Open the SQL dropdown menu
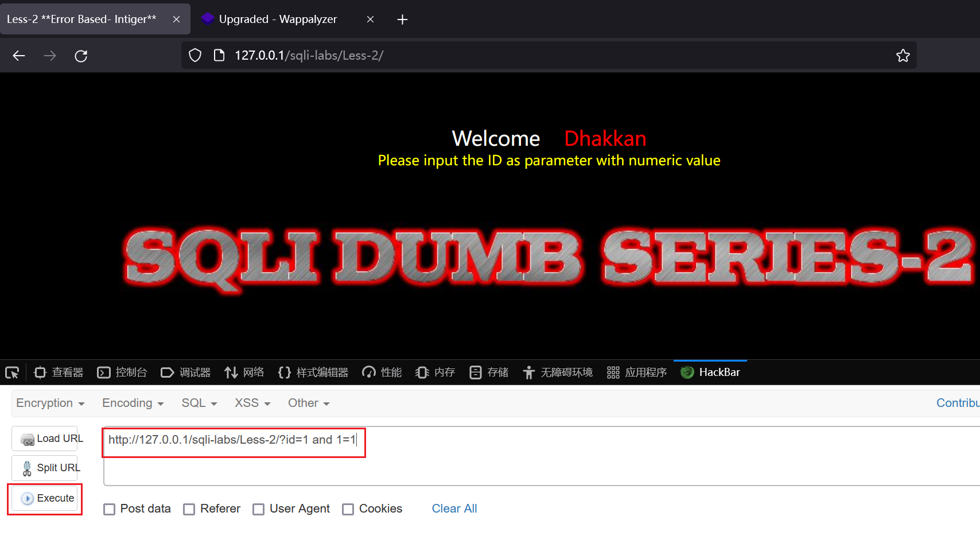Viewport: 980px width, 551px height. coord(199,403)
